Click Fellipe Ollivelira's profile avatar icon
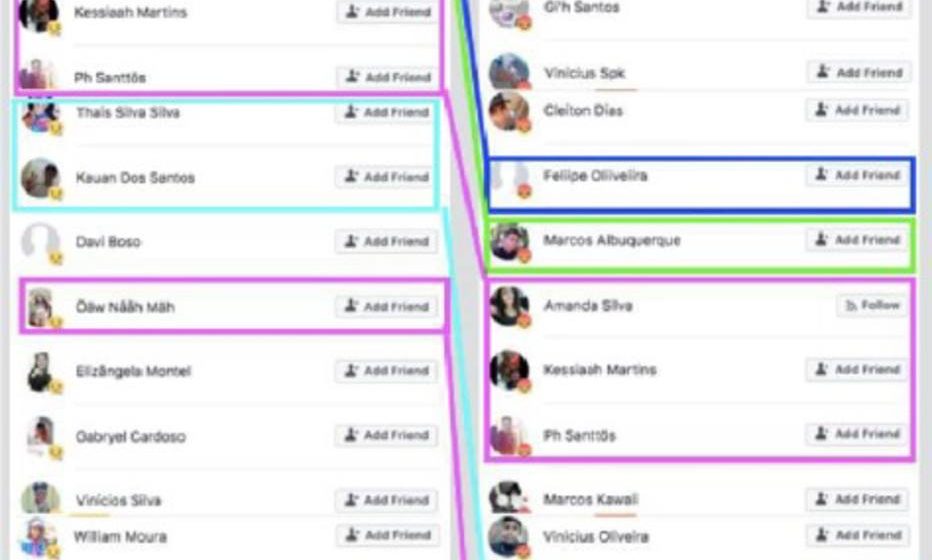 point(509,177)
